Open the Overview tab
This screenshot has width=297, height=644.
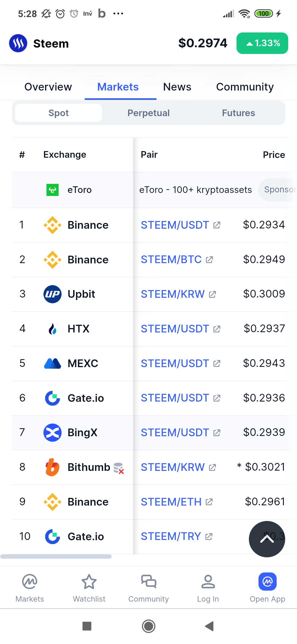pyautogui.click(x=48, y=87)
